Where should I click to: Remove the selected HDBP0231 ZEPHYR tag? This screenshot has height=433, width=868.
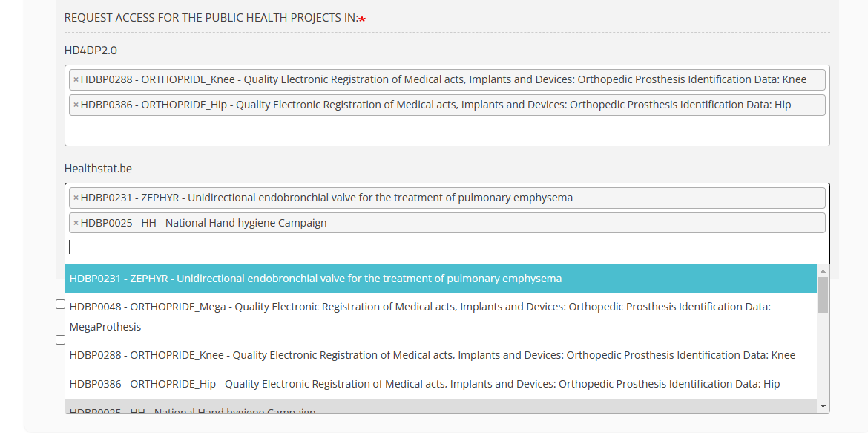[x=76, y=198]
